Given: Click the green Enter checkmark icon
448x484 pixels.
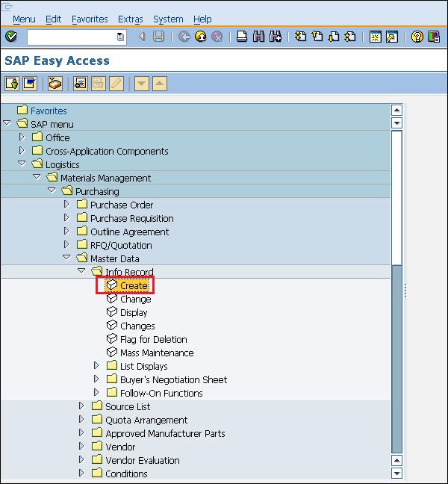Looking at the screenshot, I should [x=11, y=37].
